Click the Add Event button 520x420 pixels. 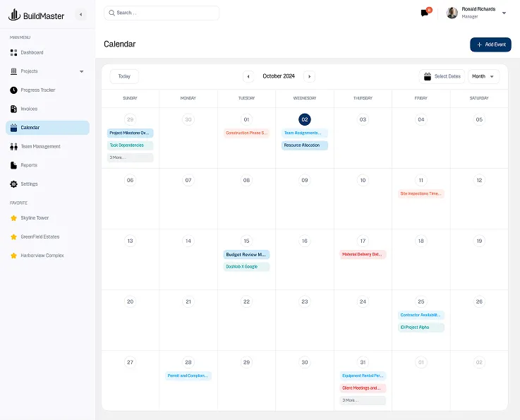coord(490,44)
